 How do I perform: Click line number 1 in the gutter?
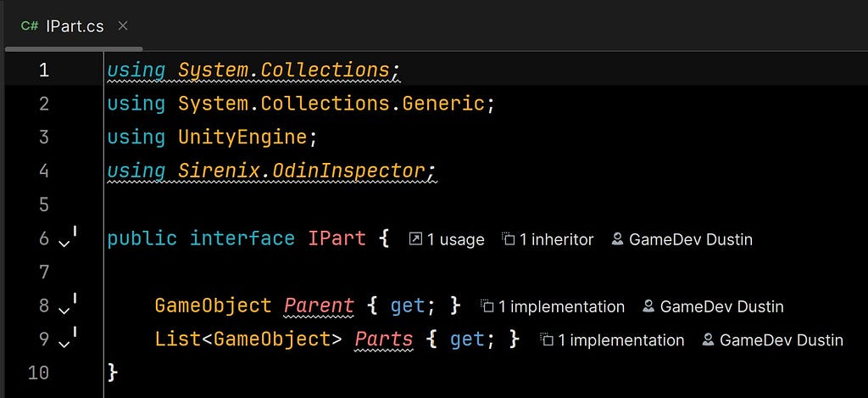pyautogui.click(x=44, y=70)
